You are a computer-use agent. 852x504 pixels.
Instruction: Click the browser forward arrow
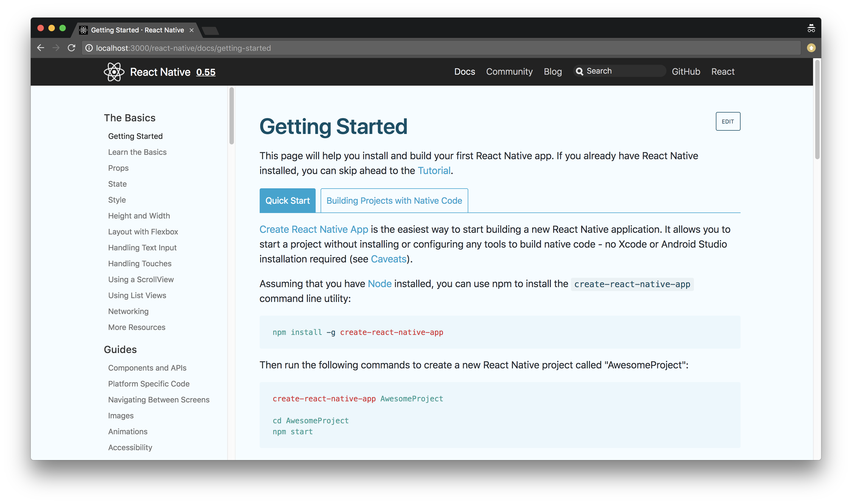point(56,48)
